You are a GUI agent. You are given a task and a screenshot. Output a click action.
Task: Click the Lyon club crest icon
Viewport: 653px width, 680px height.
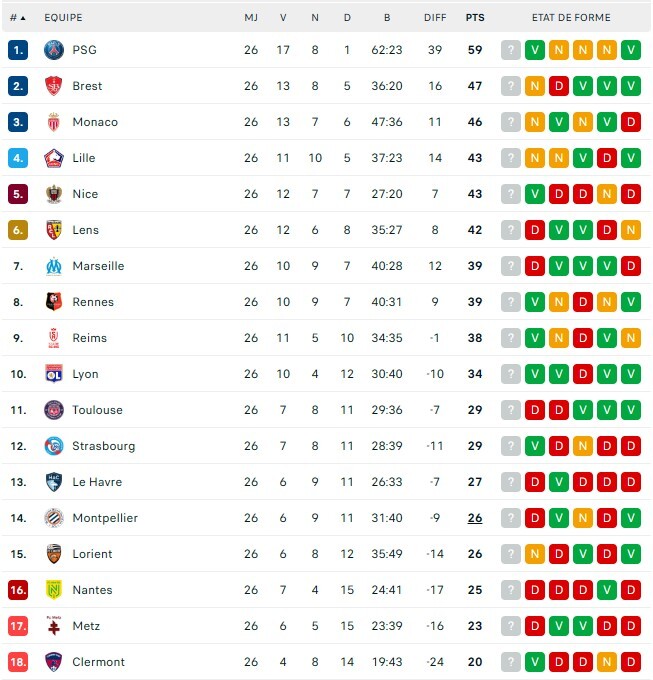click(x=54, y=374)
